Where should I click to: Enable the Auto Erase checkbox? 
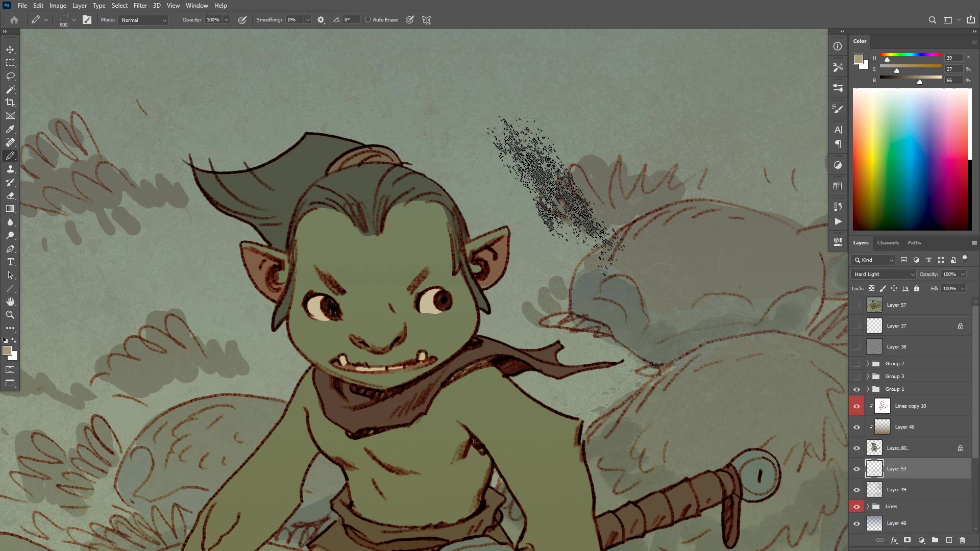(x=368, y=20)
